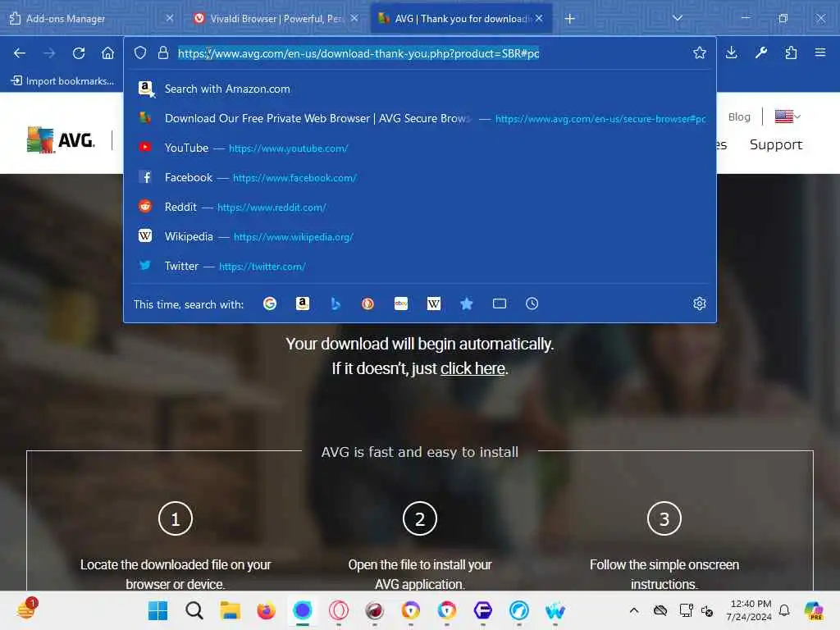Viewport: 840px width, 630px height.
Task: Open the downloads panel
Action: (731, 52)
